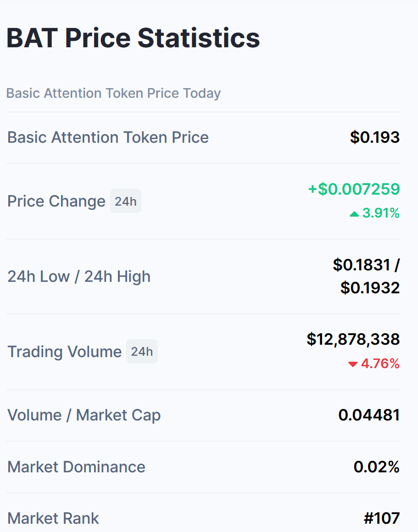This screenshot has height=532, width=418.
Task: Click the +$0.007259 price change amount
Action: click(354, 189)
